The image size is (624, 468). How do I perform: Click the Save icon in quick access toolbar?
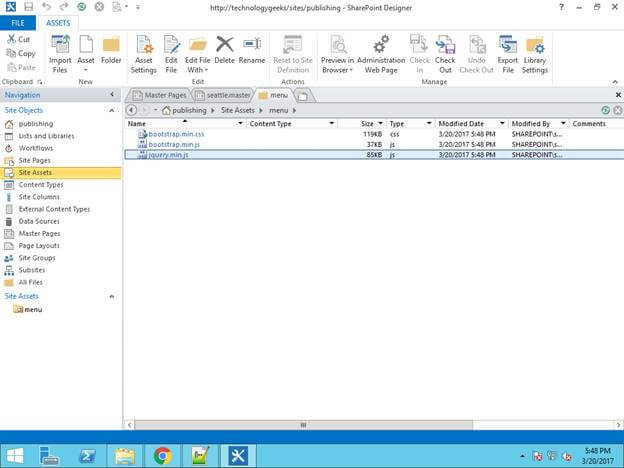pos(28,7)
